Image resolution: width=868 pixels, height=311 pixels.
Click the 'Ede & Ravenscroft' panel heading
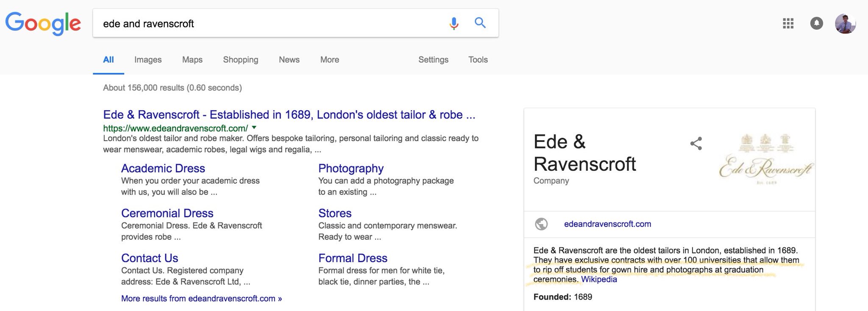click(x=584, y=153)
